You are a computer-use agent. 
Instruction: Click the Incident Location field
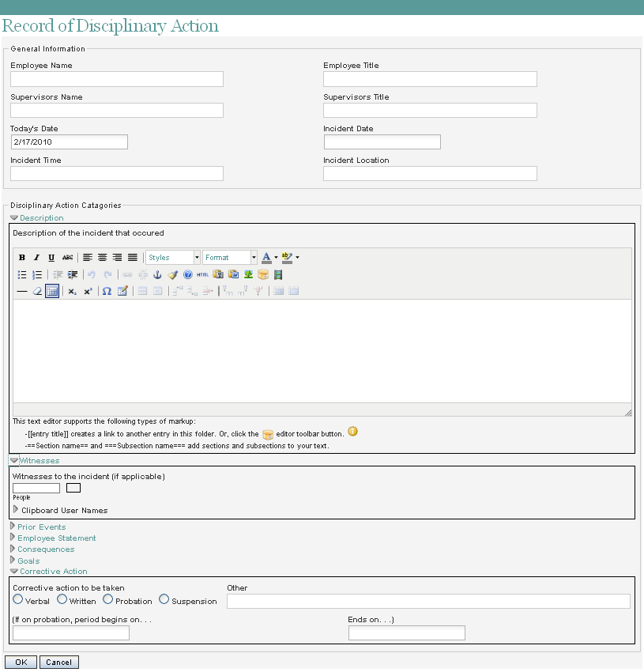pos(430,174)
